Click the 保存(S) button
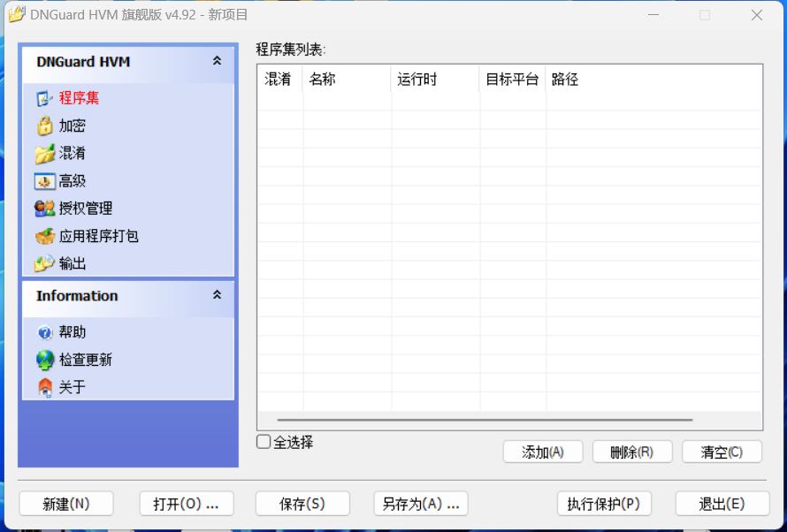787x532 pixels. (302, 504)
